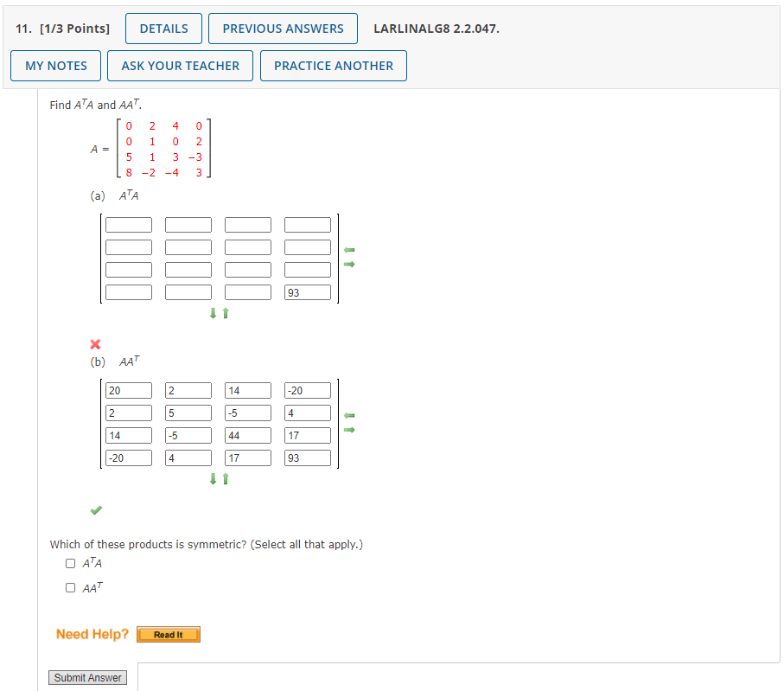The width and height of the screenshot is (784, 691).
Task: Click the top-left input cell of the A^T A matrix
Action: tap(128, 224)
